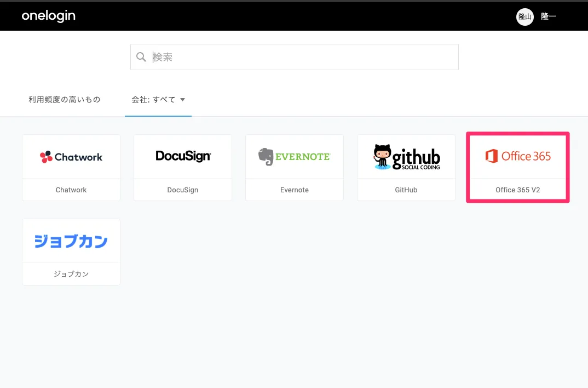Click the Office 365 V2 label
Viewport: 588px width, 388px height.
518,190
